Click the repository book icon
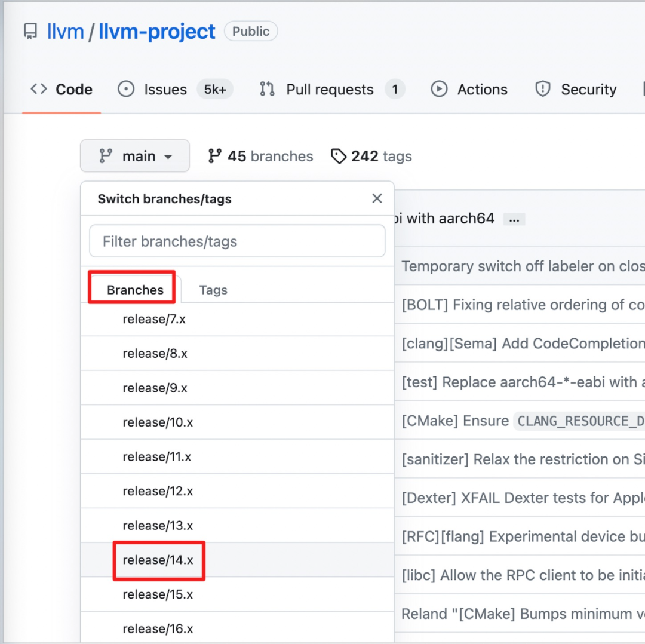The height and width of the screenshot is (644, 645). (x=30, y=32)
